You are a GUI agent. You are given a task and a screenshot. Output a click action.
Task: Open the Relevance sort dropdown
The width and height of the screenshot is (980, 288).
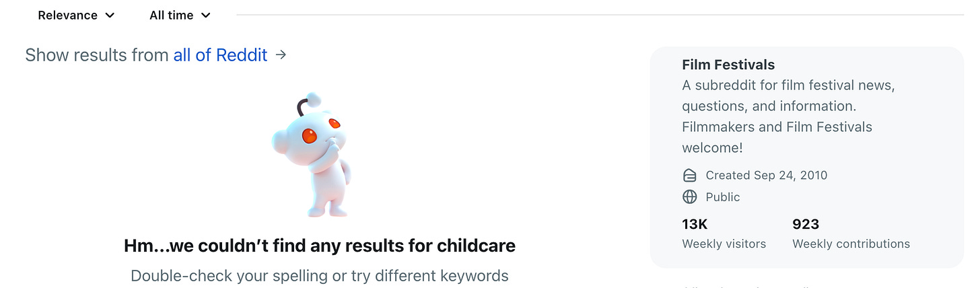pos(76,15)
